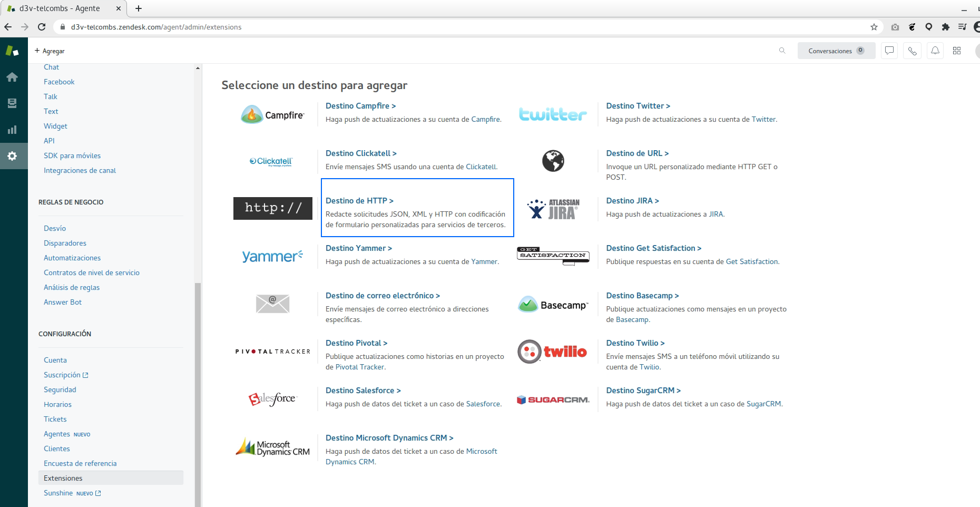This screenshot has height=507, width=980.
Task: Open the Zendesk home icon in sidebar
Action: point(12,77)
